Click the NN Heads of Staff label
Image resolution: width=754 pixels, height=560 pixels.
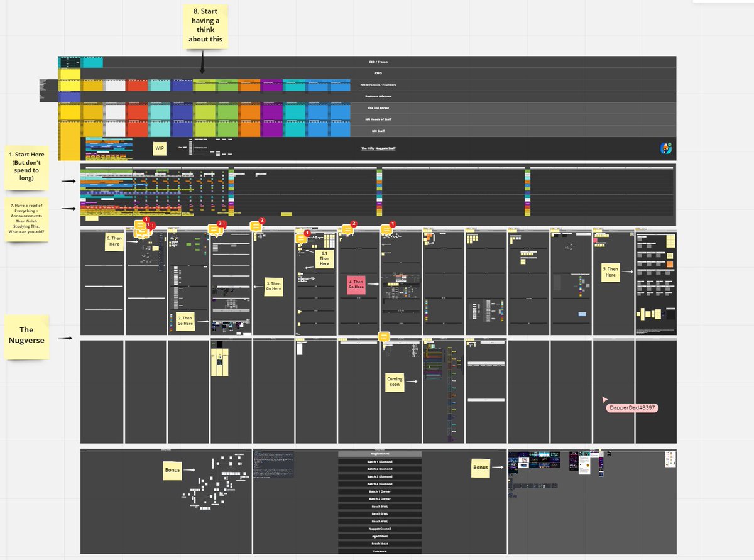click(378, 119)
